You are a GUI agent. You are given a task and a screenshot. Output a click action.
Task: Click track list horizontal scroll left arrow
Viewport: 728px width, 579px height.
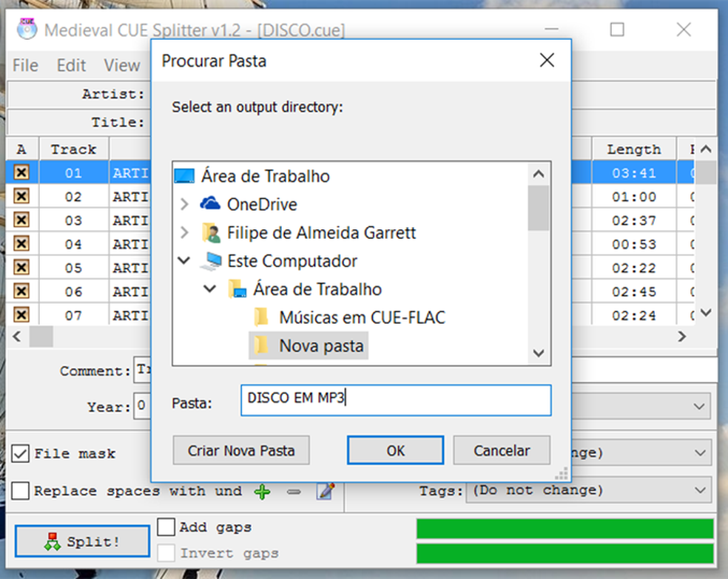17,336
